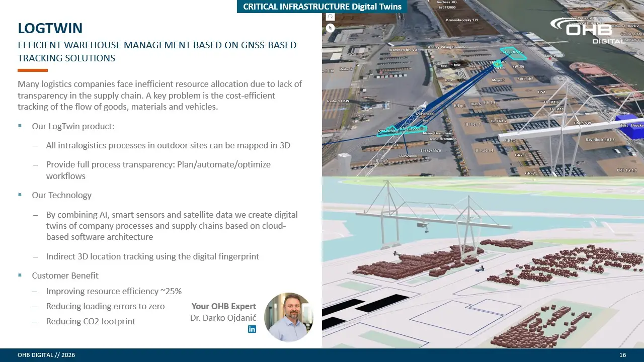Click "Your OHB Expert" label
Screen dimensions: 644x362
(x=224, y=306)
